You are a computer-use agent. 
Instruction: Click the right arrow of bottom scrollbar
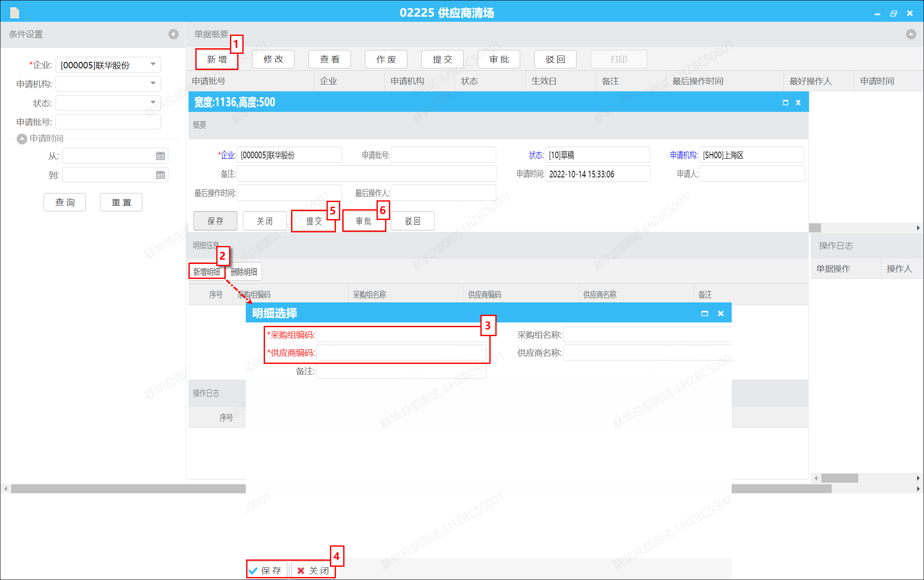coord(918,489)
